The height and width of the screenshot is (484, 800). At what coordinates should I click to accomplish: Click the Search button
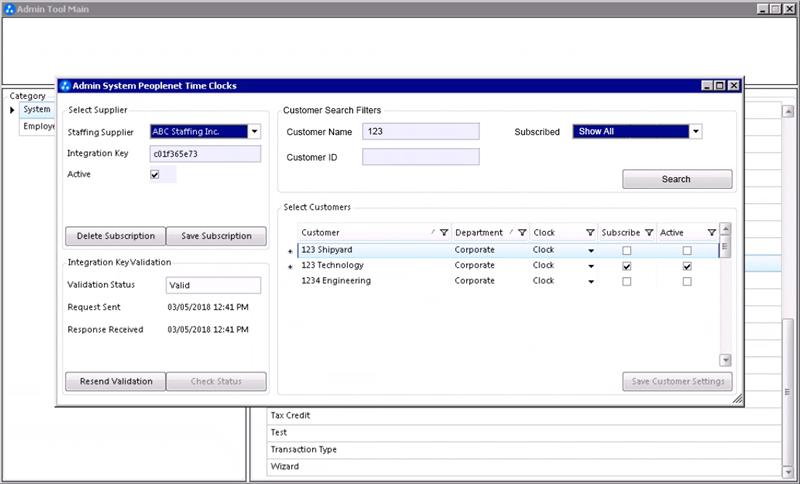[677, 179]
